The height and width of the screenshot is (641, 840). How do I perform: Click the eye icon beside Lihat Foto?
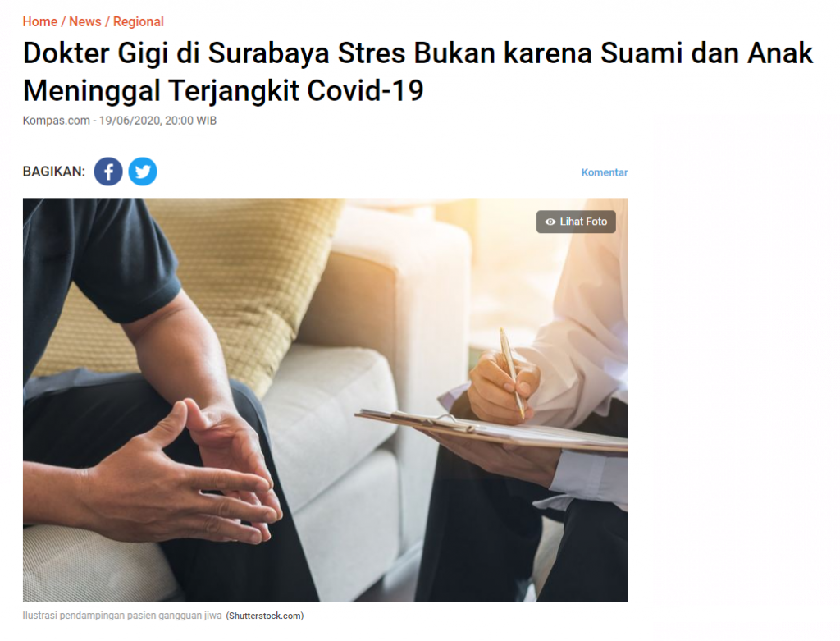550,222
